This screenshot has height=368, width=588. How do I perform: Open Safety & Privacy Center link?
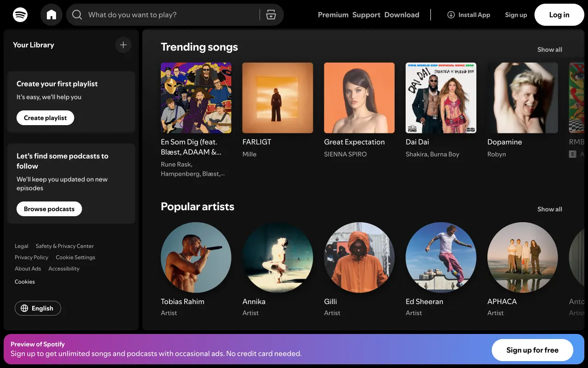[65, 246]
